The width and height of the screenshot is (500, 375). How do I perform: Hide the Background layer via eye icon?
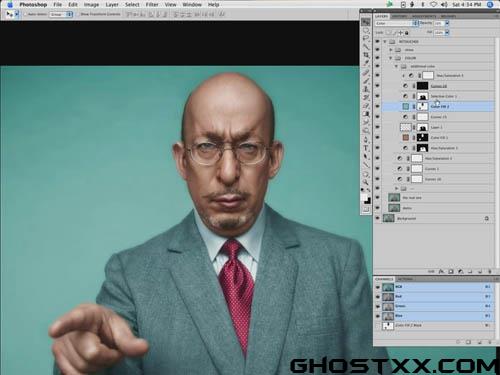coord(378,218)
